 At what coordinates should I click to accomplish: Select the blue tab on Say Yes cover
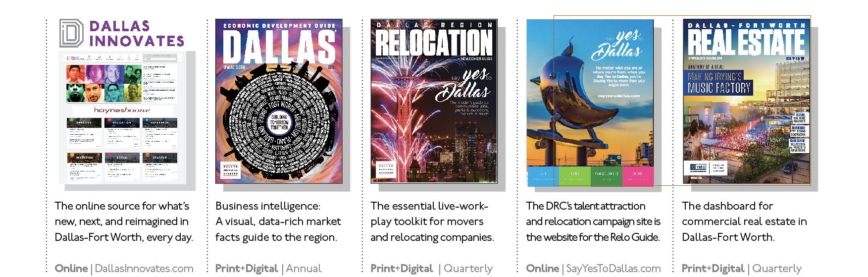point(543,176)
